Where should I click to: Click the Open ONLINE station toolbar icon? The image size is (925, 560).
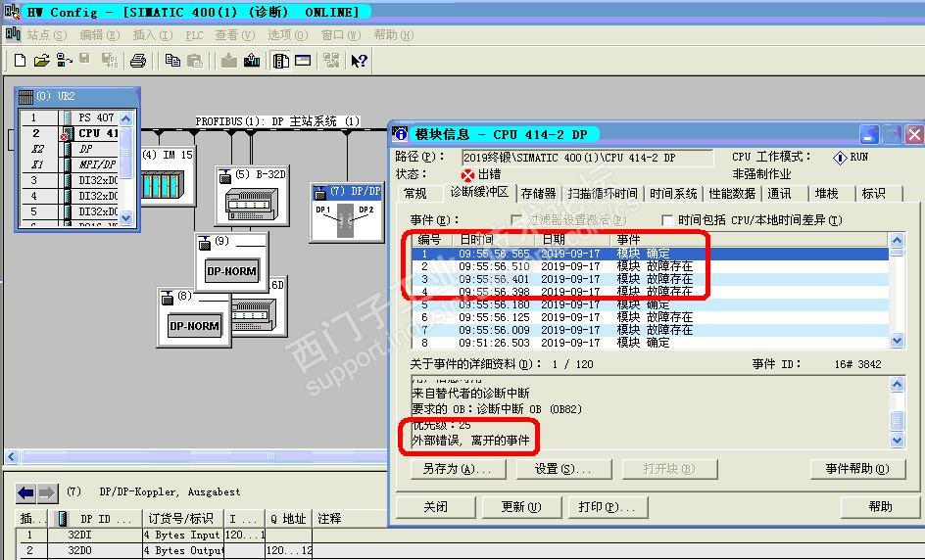[64, 60]
